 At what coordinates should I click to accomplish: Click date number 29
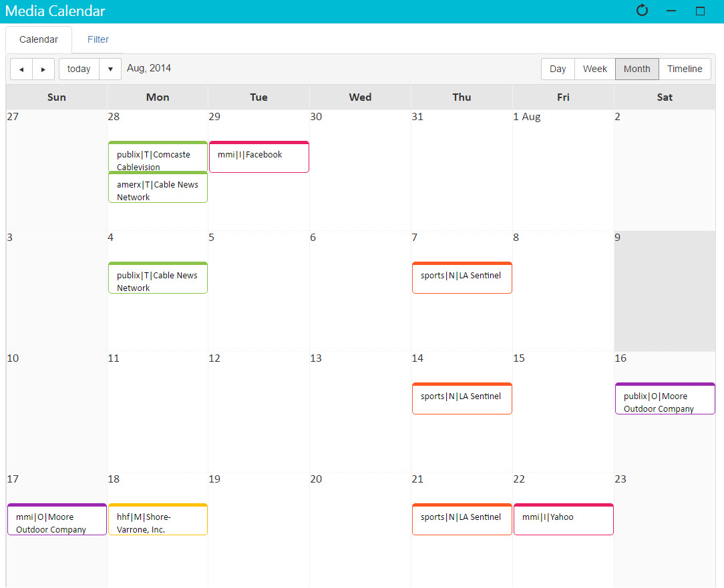click(x=214, y=117)
